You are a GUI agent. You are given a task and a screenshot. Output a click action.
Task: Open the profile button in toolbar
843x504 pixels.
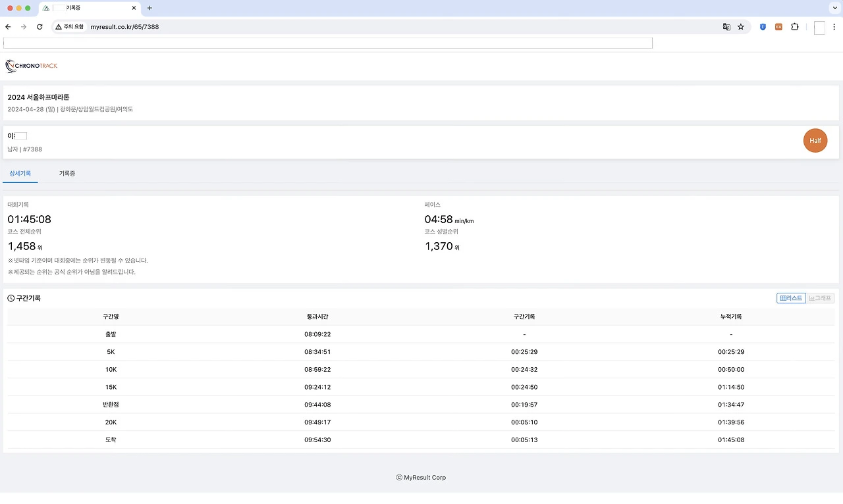[x=819, y=28]
